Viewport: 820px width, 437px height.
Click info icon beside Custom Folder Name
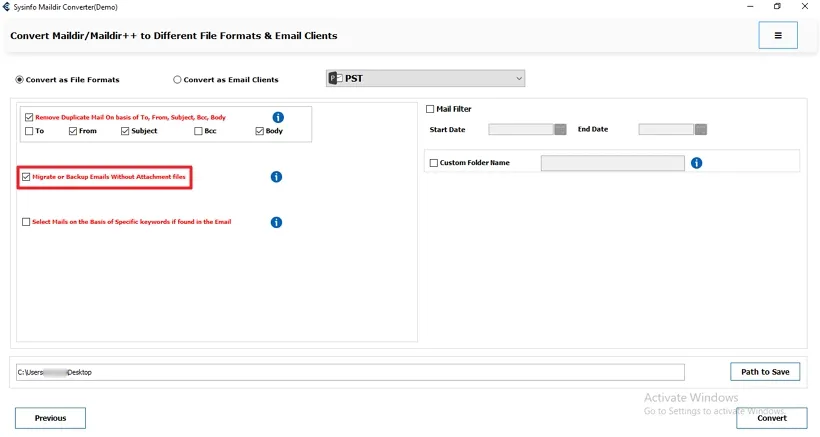[x=696, y=163]
